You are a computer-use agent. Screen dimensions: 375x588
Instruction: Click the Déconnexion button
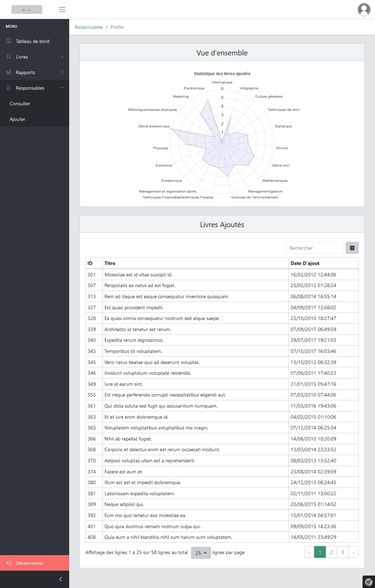[35, 563]
